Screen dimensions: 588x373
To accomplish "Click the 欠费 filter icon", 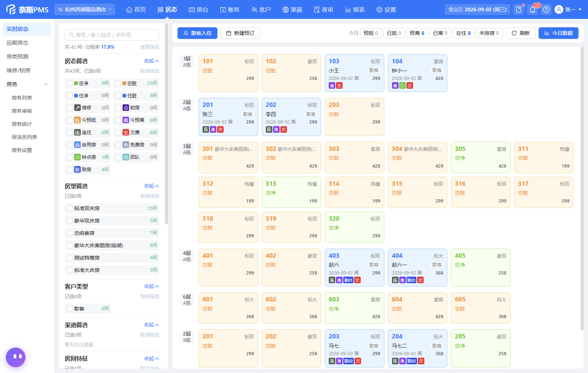I will 126,132.
